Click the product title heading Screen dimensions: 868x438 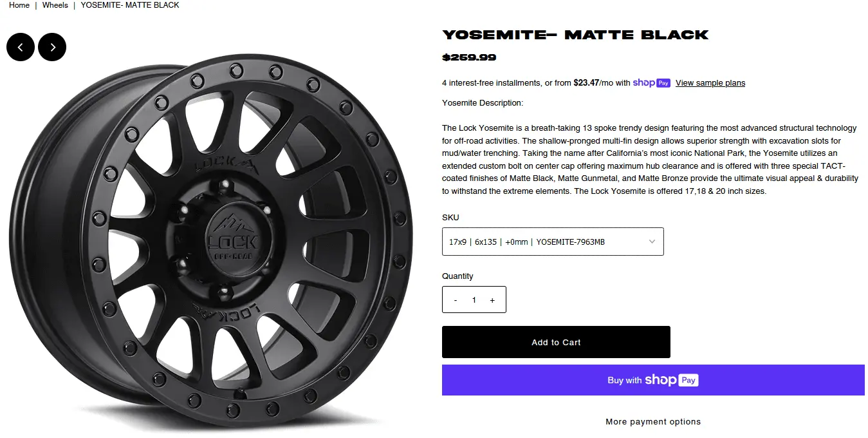(575, 35)
